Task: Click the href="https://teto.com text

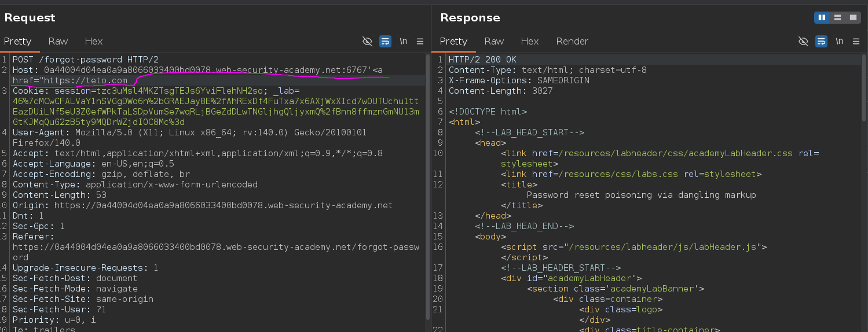Action: pos(70,80)
